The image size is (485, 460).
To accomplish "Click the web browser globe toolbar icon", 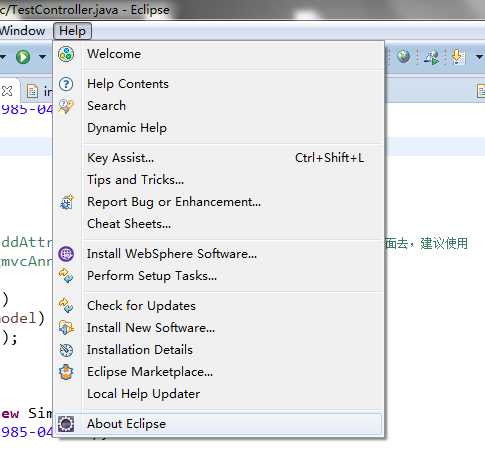I will click(404, 57).
